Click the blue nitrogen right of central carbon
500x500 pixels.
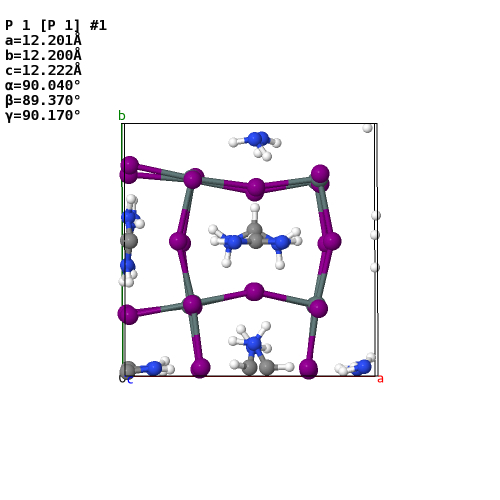click(x=280, y=242)
